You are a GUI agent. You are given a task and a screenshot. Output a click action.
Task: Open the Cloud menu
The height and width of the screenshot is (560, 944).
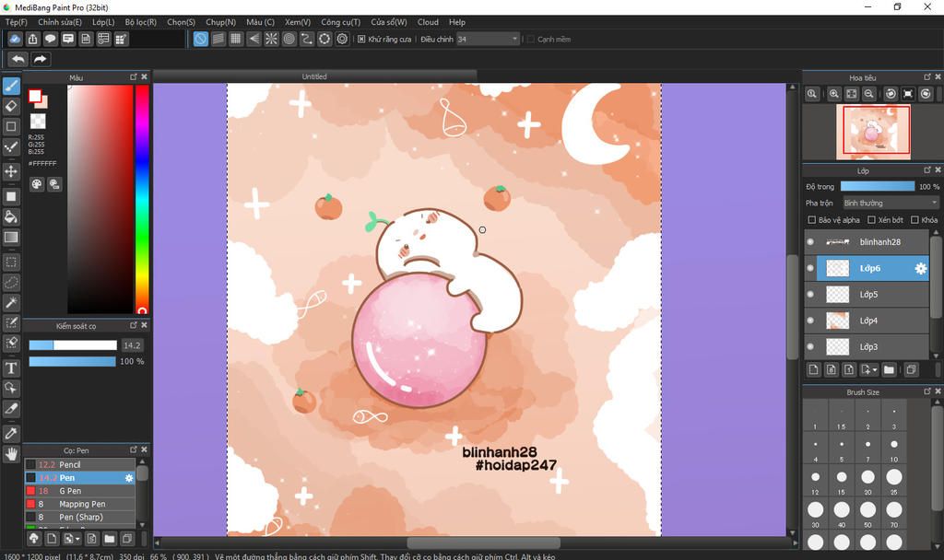tap(428, 22)
